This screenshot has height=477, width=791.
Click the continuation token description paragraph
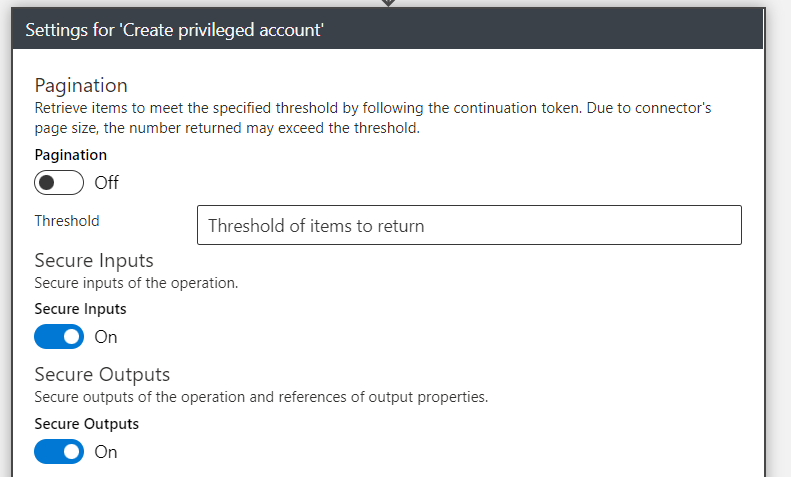(x=373, y=118)
